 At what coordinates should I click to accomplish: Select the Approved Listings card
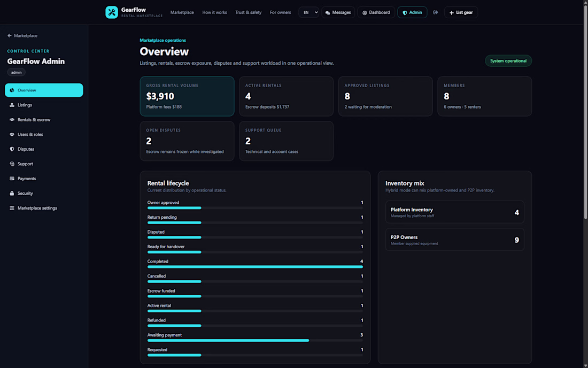pos(385,96)
